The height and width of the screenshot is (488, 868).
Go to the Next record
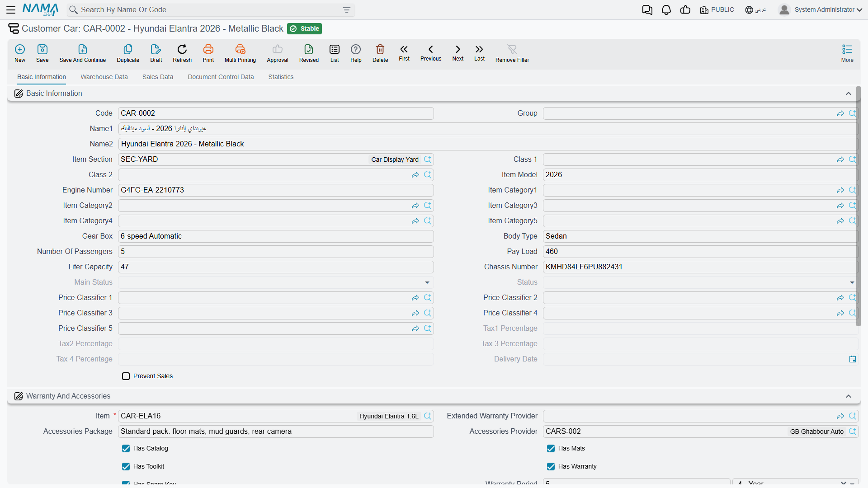pyautogui.click(x=458, y=53)
